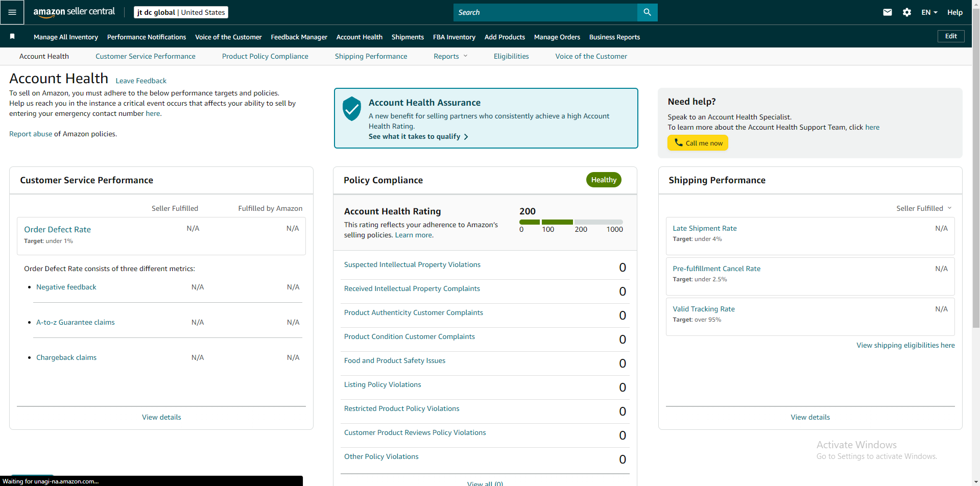
Task: Click Learn more about Account Health Rating
Action: coord(414,235)
